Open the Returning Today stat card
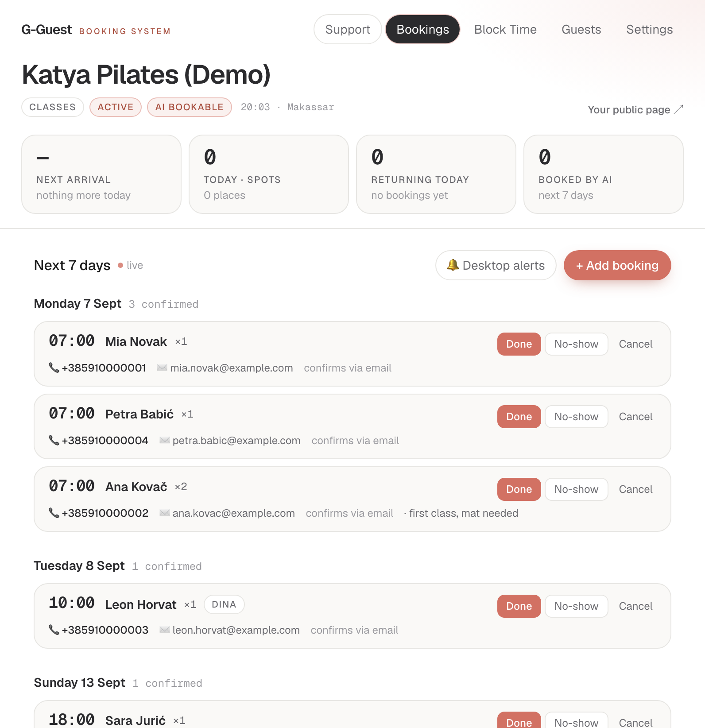Viewport: 705px width, 728px height. click(436, 174)
